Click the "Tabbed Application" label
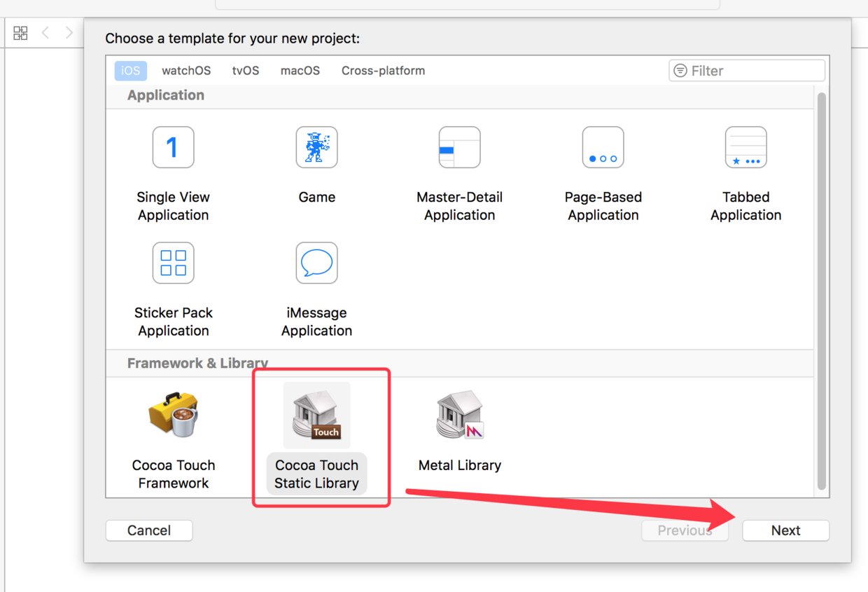The height and width of the screenshot is (592, 868). click(745, 206)
